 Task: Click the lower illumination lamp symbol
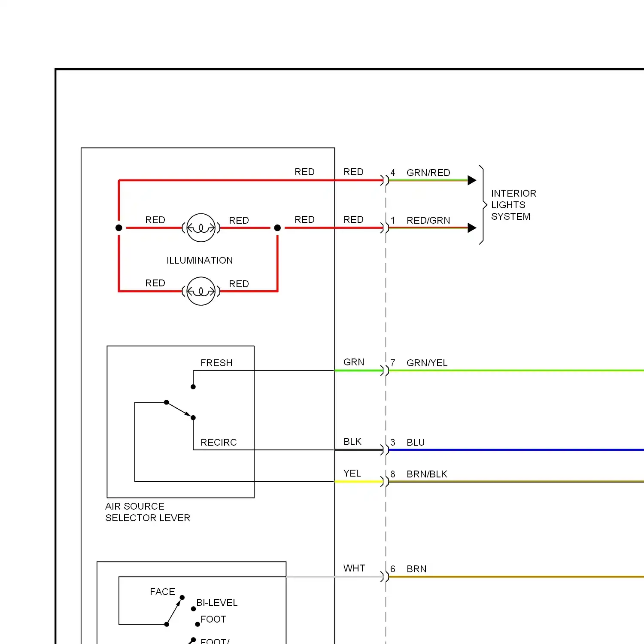[x=201, y=291]
